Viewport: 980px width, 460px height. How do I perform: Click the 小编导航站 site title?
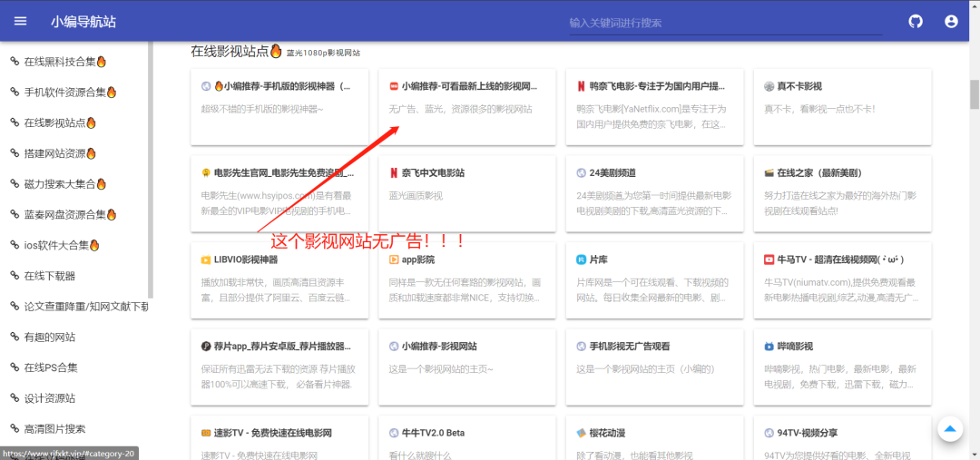coord(83,21)
